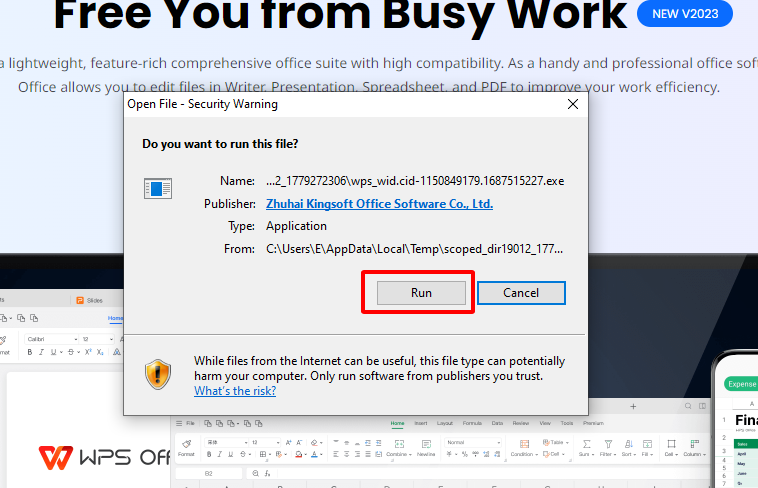The image size is (758, 488).
Task: Open the File menu in the spreadsheet
Action: click(x=190, y=423)
